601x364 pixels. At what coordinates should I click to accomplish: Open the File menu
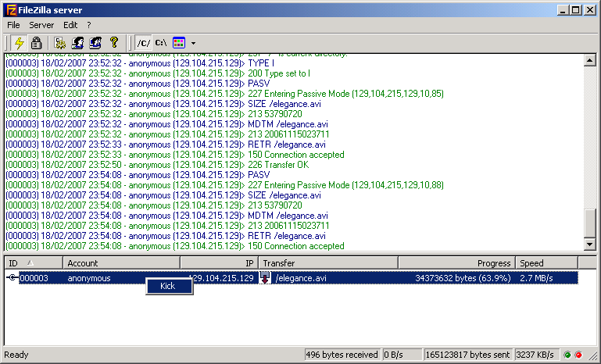coord(13,25)
